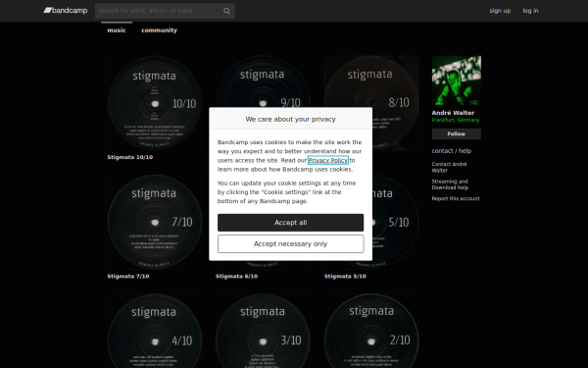Open Streaming and Download help link
Viewport: 588px width, 368px height.
(450, 184)
